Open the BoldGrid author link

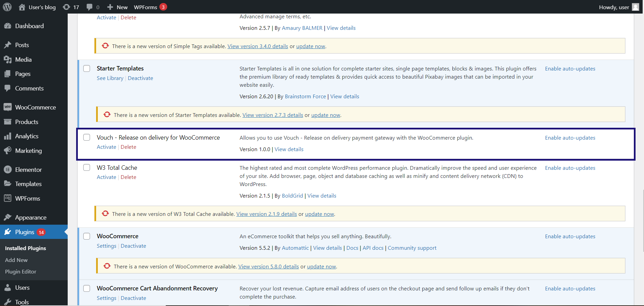(292, 196)
